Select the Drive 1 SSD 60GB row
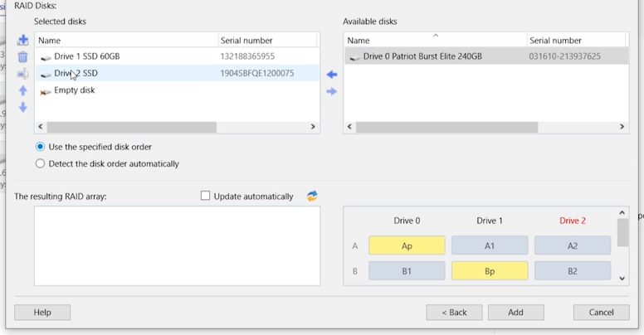 click(177, 56)
